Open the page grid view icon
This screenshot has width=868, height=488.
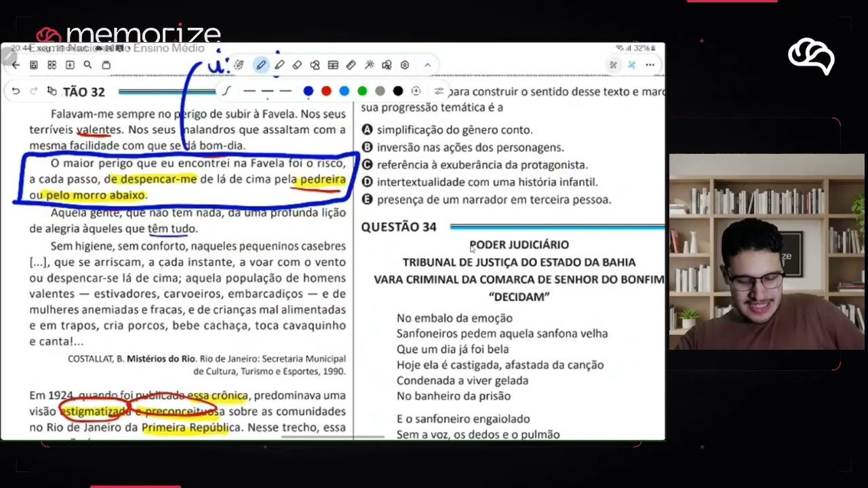click(52, 65)
